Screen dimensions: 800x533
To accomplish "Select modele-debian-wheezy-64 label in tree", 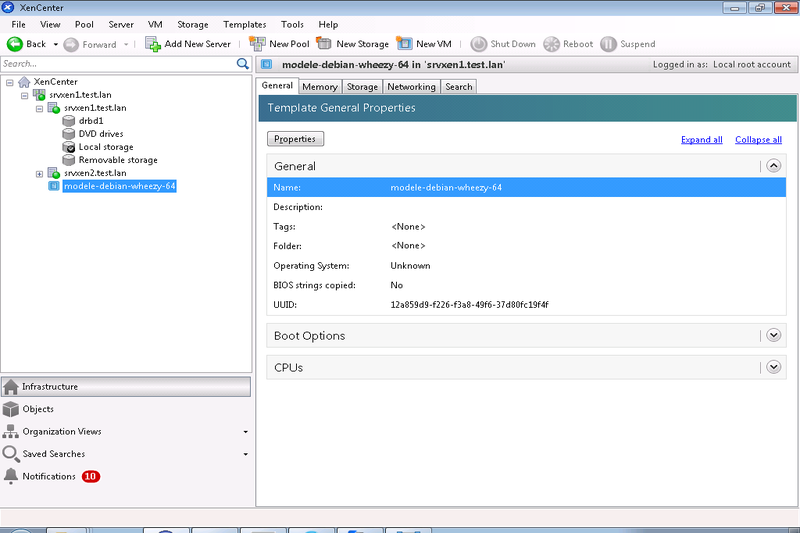I will [x=120, y=186].
